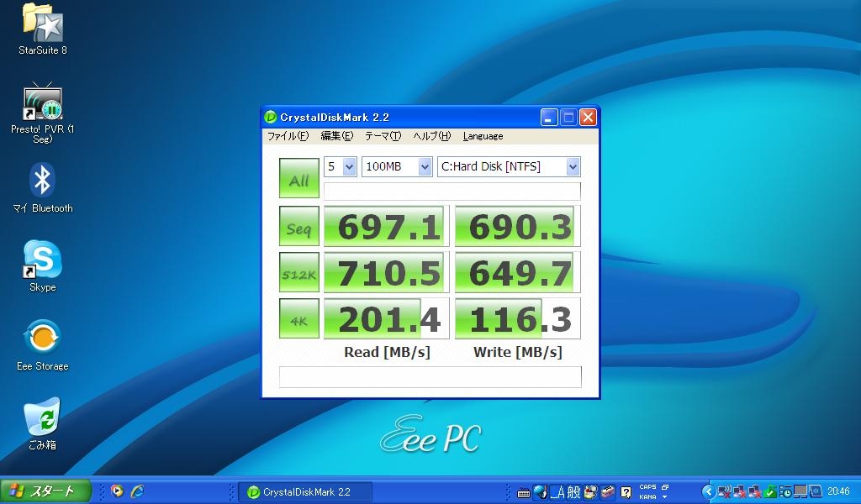This screenshot has height=504, width=861.
Task: Open the ヘルプ(H) menu
Action: (x=431, y=136)
